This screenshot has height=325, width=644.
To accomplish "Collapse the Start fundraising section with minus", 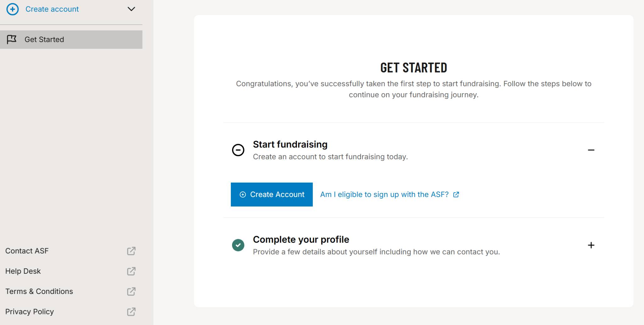I will (x=591, y=150).
